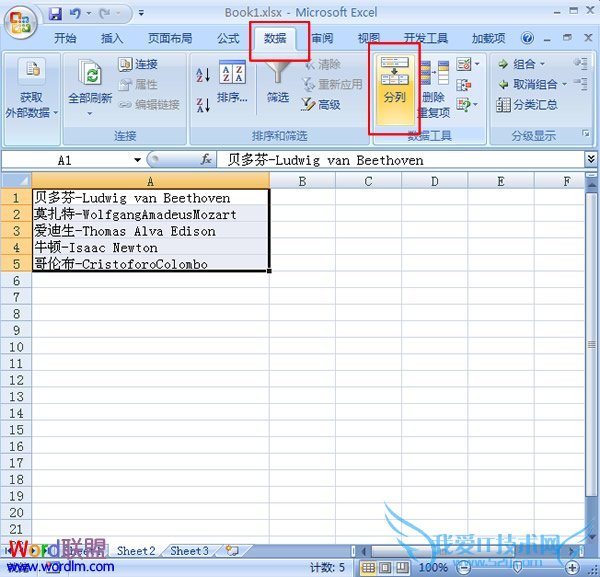
Task: Switch to Page Break Preview icon
Action: click(x=401, y=567)
